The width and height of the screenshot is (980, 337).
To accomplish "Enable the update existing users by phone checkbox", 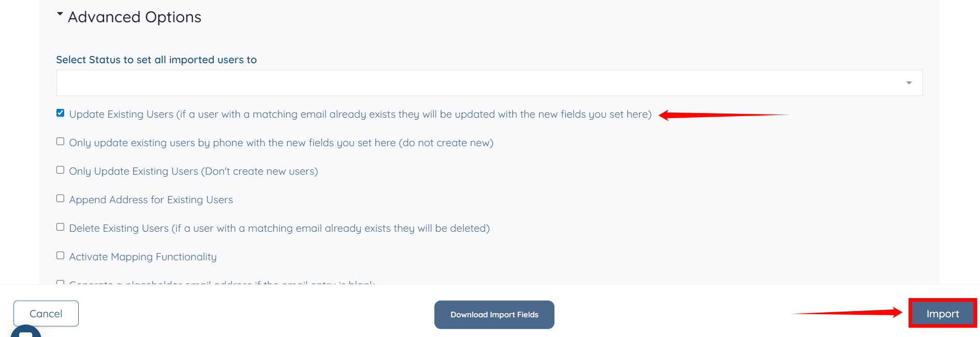I will pyautogui.click(x=61, y=142).
